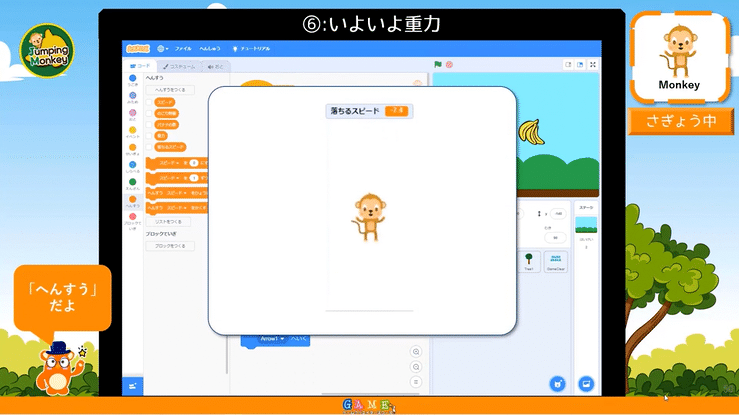The image size is (739, 415).
Task: Click the red stop sign icon
Action: point(449,65)
